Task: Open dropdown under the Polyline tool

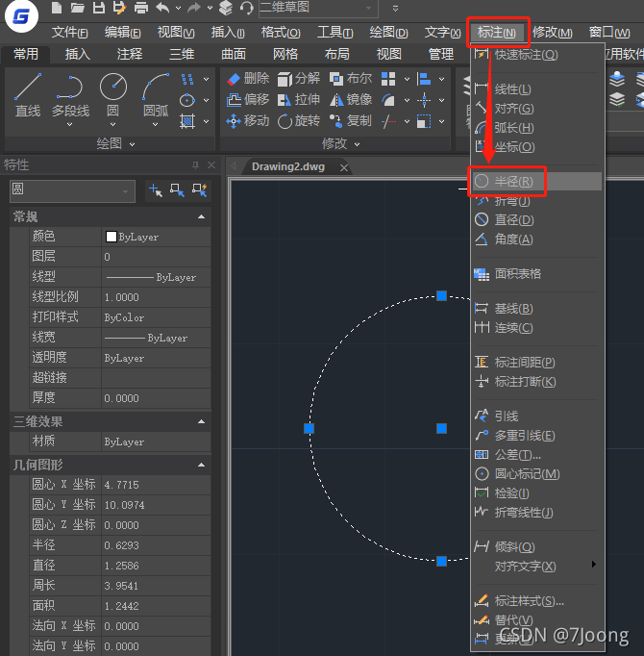Action: [70, 125]
